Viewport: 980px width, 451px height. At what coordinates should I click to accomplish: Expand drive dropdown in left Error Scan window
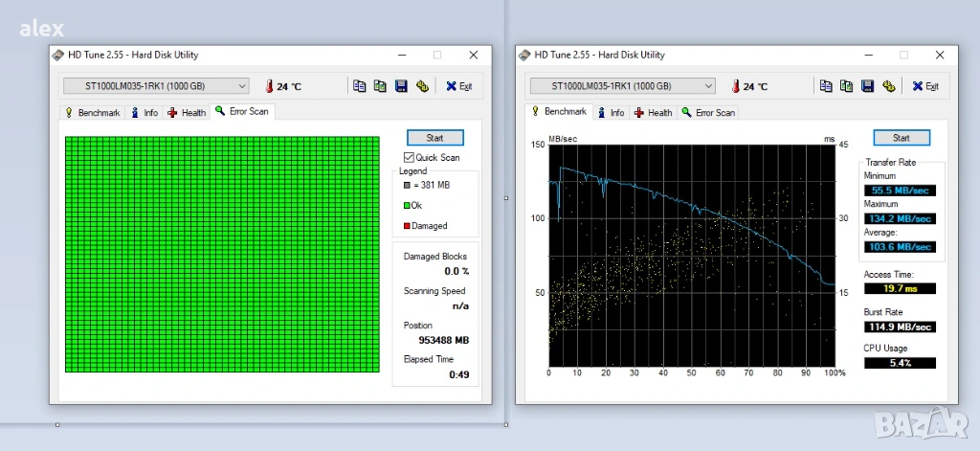(x=241, y=86)
